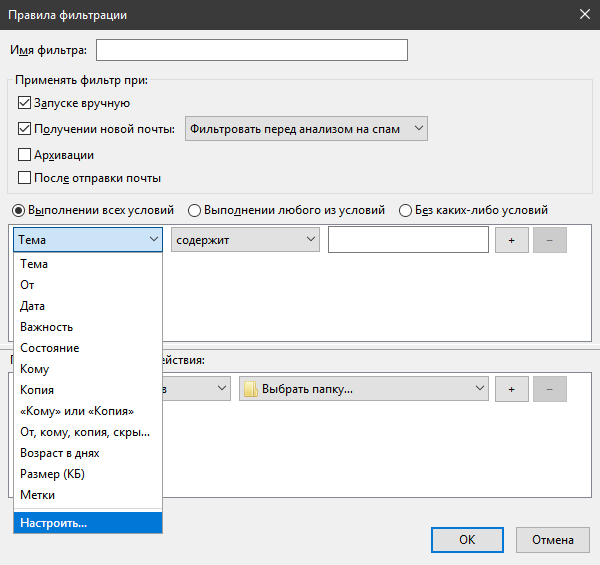This screenshot has width=600, height=565.
Task: Choose 'Настроить...' from the dropdown list
Action: point(88,522)
